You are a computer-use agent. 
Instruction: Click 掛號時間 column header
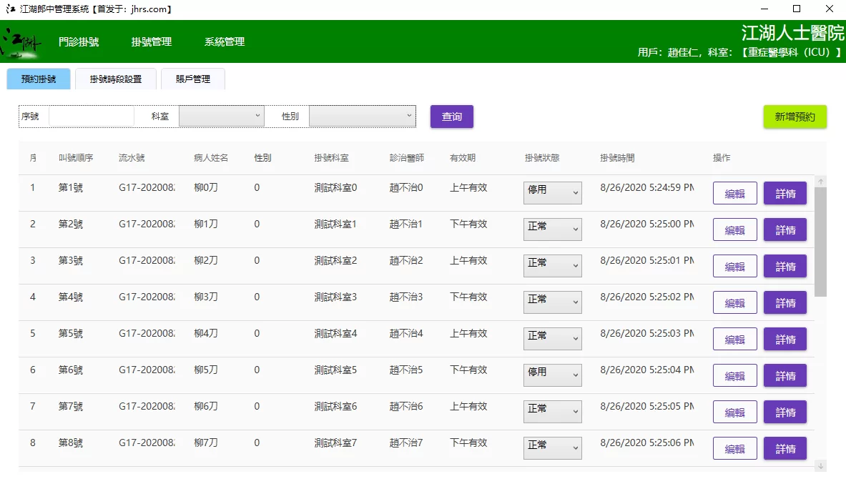click(x=617, y=158)
